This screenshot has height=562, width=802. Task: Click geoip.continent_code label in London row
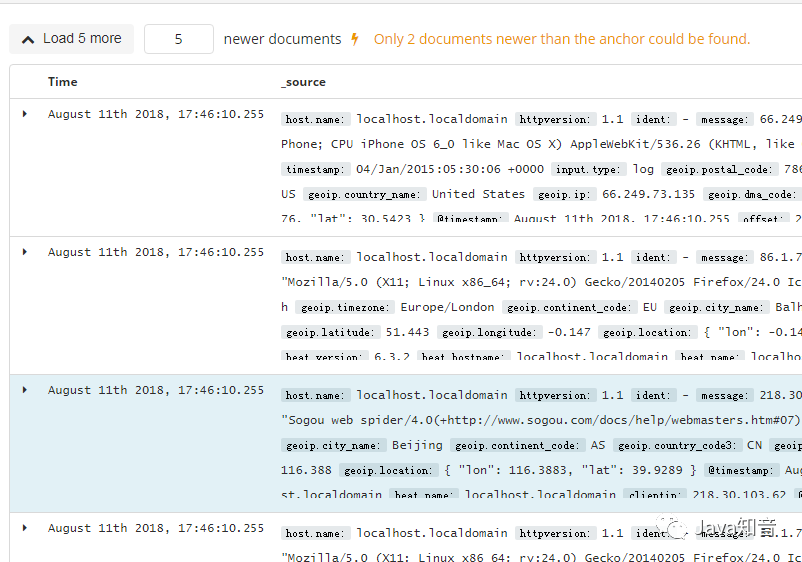click(569, 307)
